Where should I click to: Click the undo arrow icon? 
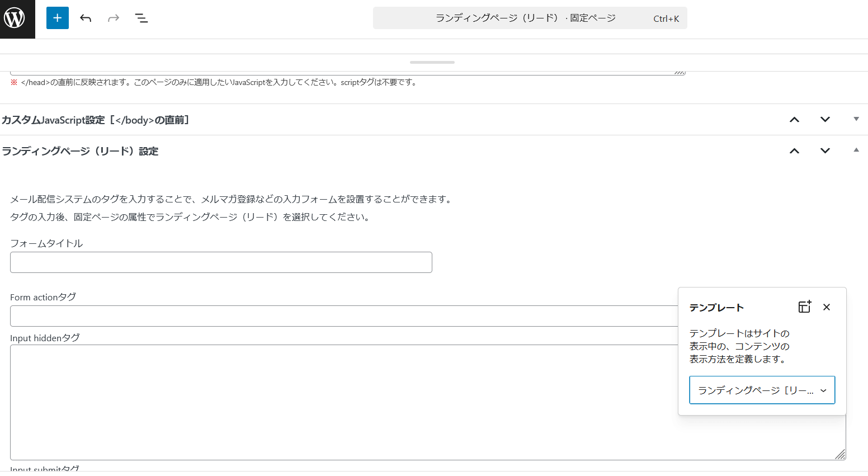86,18
